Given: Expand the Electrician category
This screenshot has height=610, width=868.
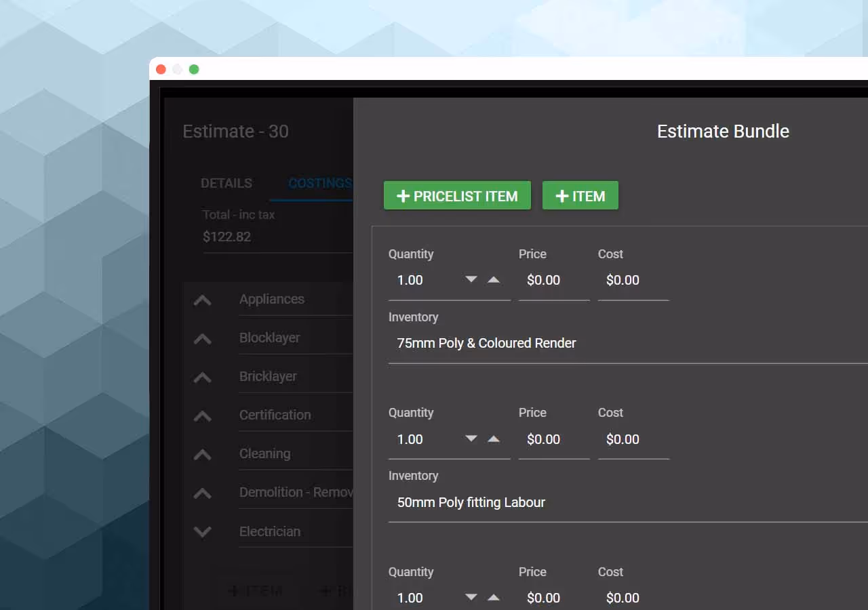Looking at the screenshot, I should 202,532.
